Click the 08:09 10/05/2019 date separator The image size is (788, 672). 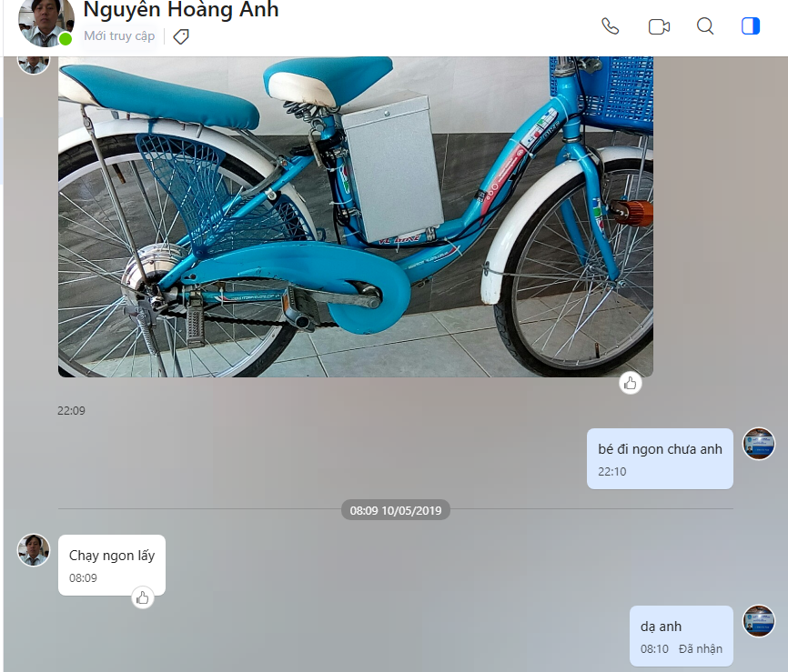tap(395, 510)
